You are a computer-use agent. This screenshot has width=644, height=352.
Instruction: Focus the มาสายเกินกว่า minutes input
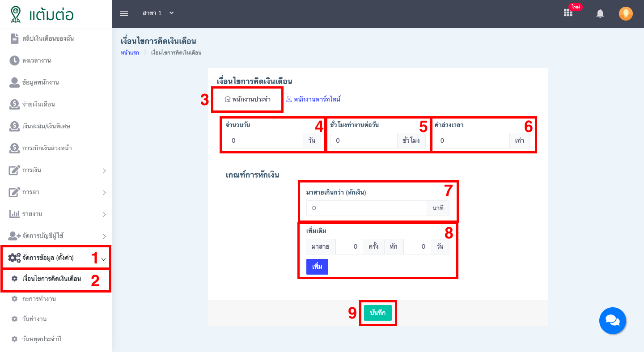pyautogui.click(x=366, y=208)
